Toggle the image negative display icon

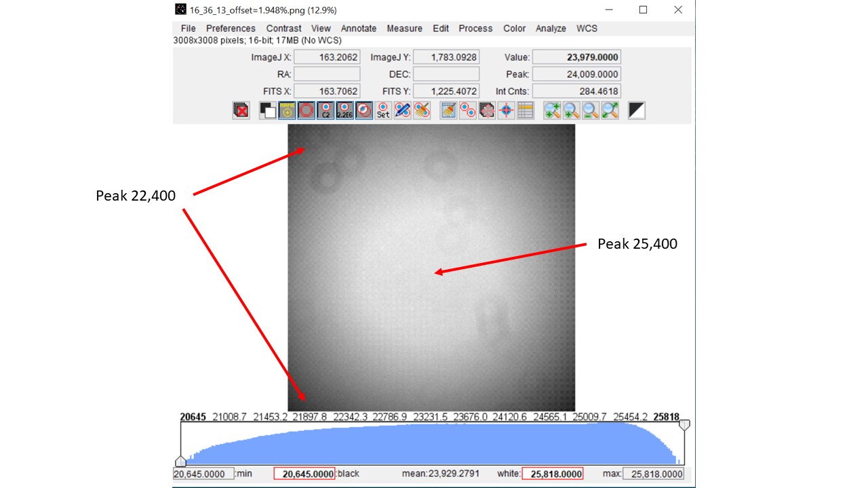click(267, 110)
